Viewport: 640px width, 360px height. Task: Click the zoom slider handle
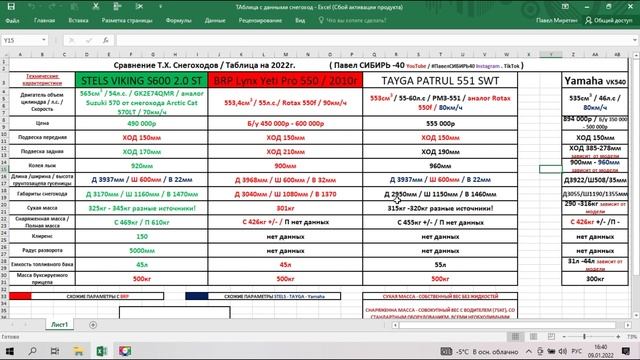584,336
